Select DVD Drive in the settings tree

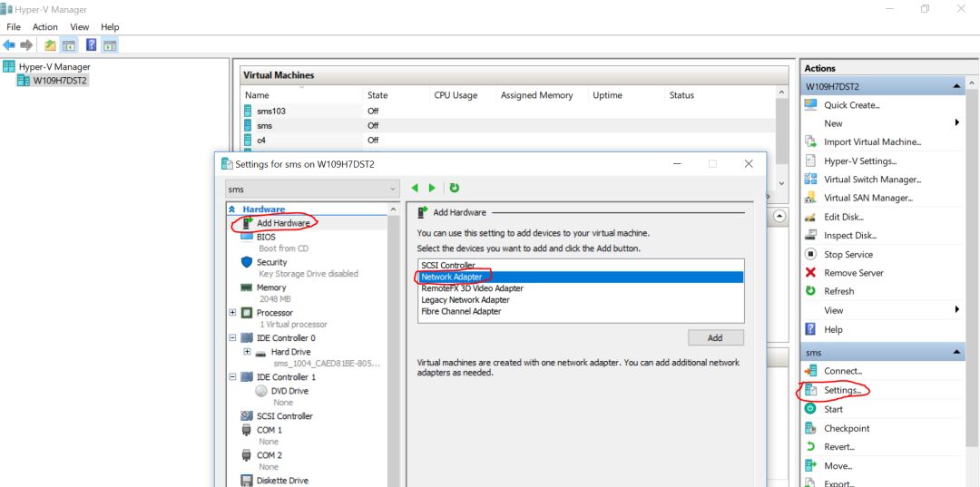289,391
